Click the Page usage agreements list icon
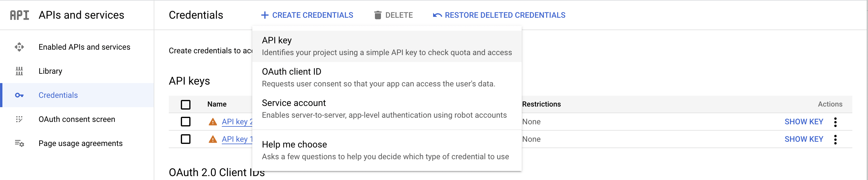 (20, 143)
